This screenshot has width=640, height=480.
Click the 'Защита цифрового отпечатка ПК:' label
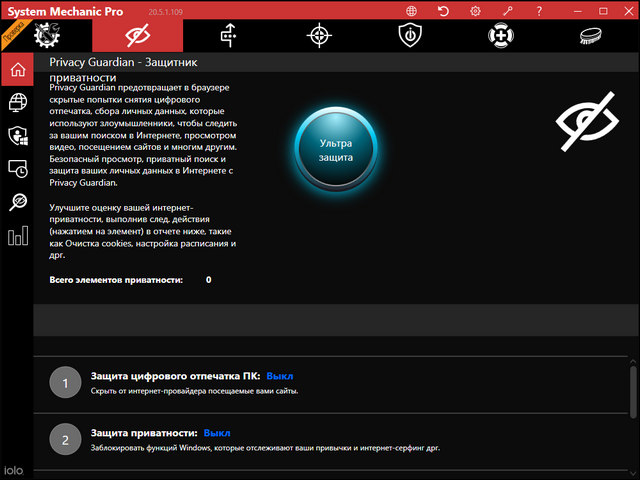click(176, 376)
